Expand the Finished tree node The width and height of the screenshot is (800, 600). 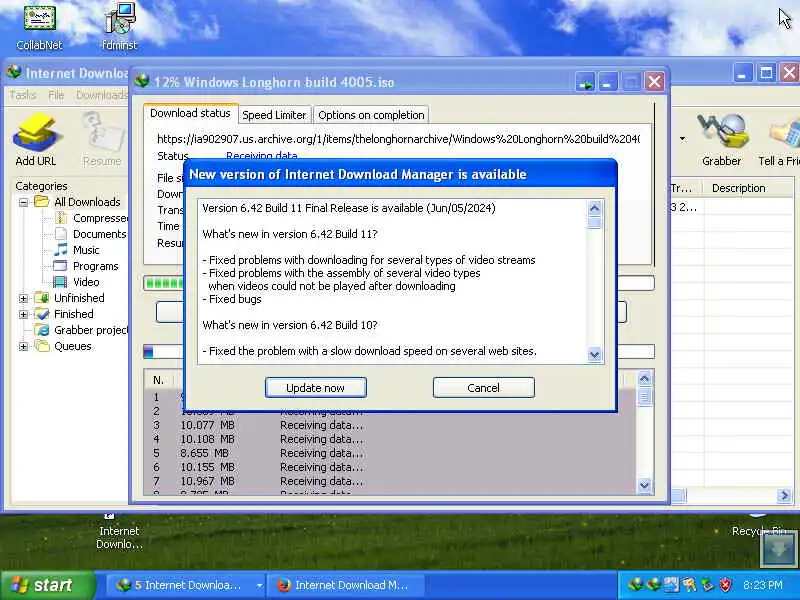[23, 314]
